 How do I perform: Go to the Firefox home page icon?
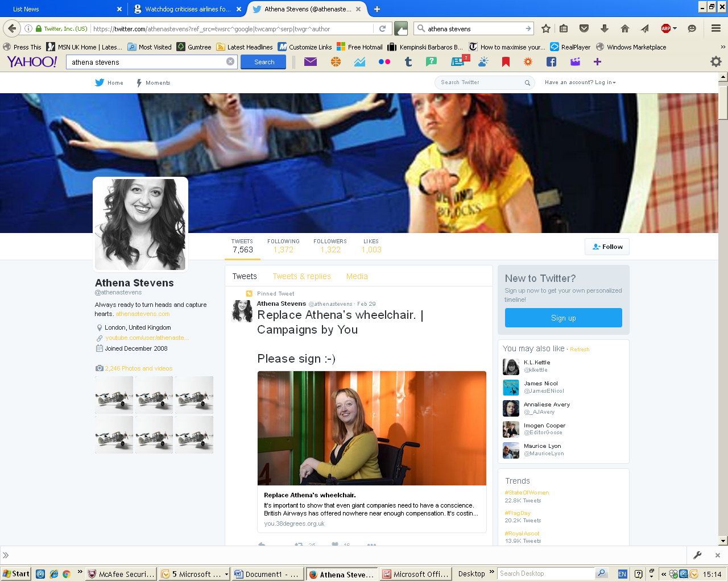pos(625,28)
